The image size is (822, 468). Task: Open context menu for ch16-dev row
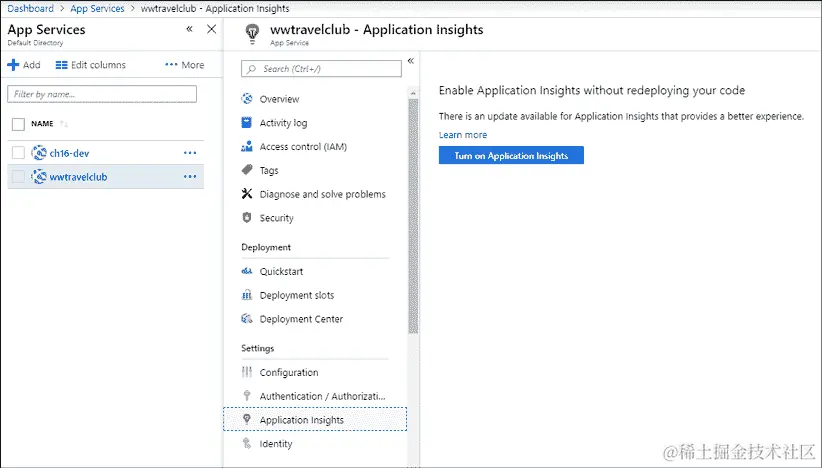coord(190,153)
